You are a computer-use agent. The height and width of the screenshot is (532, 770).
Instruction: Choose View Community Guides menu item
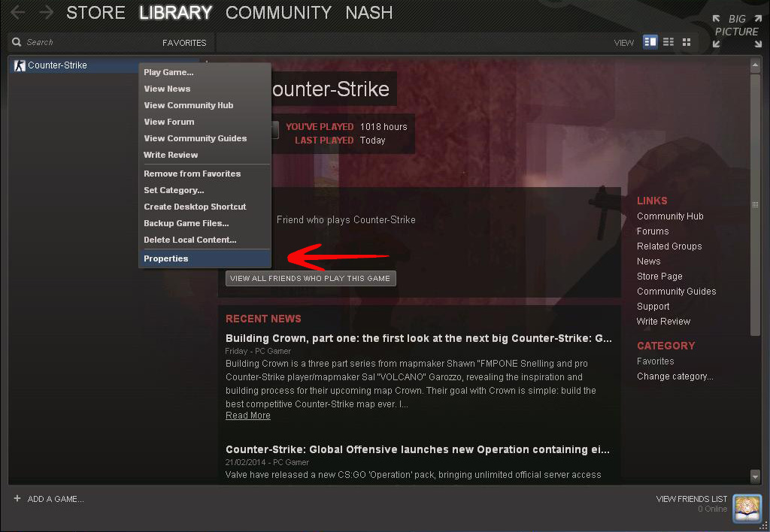(x=205, y=138)
